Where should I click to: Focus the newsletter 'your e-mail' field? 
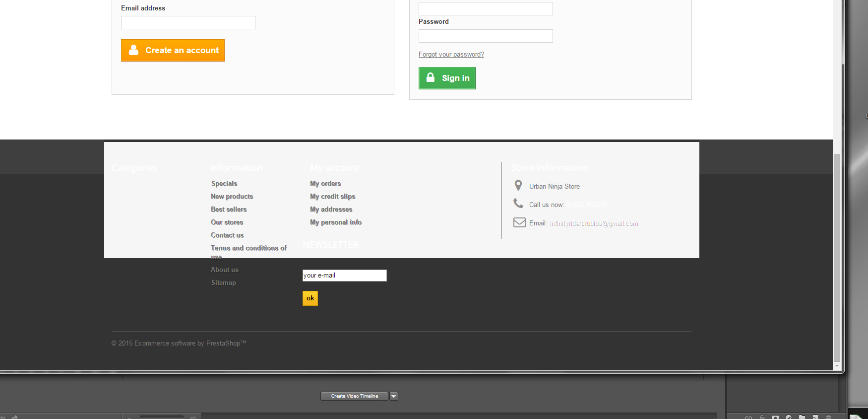click(x=345, y=276)
